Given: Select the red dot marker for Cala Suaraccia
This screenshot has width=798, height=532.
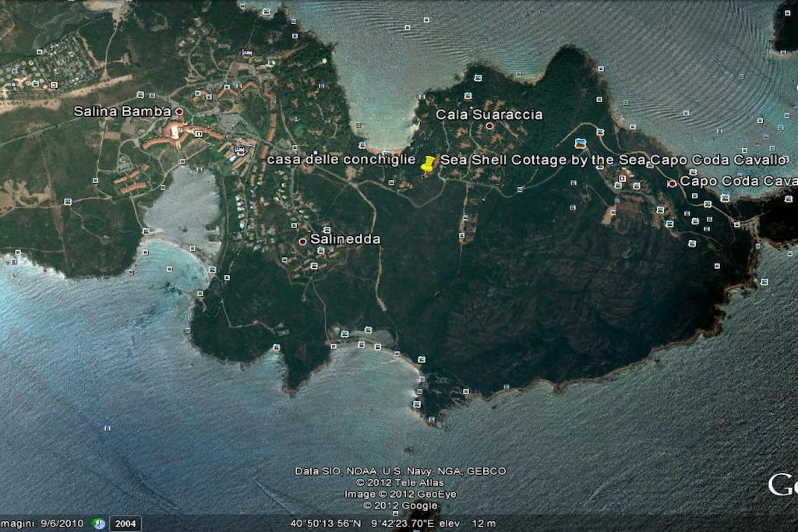Looking at the screenshot, I should tap(489, 125).
